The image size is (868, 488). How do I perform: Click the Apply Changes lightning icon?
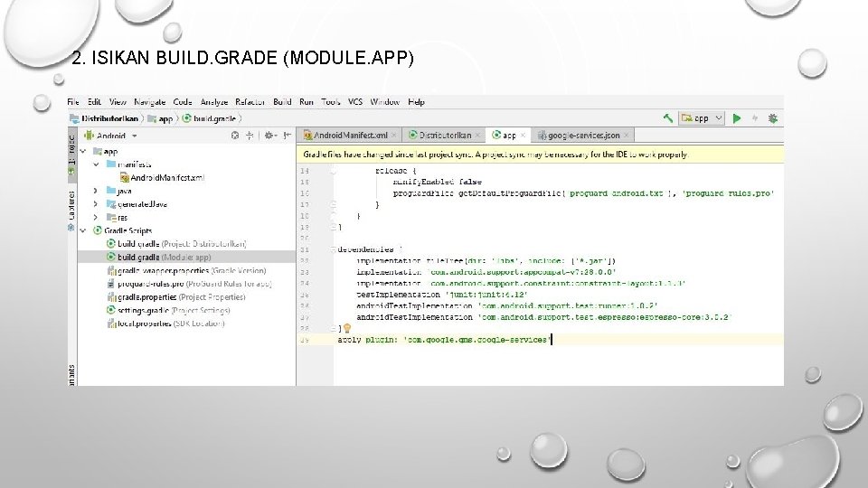pos(754,117)
